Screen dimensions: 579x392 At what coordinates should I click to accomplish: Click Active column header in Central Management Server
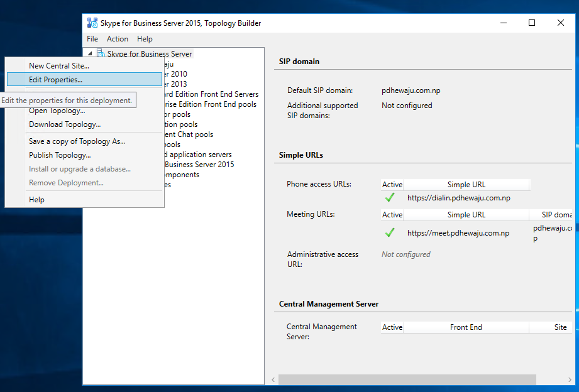point(392,327)
